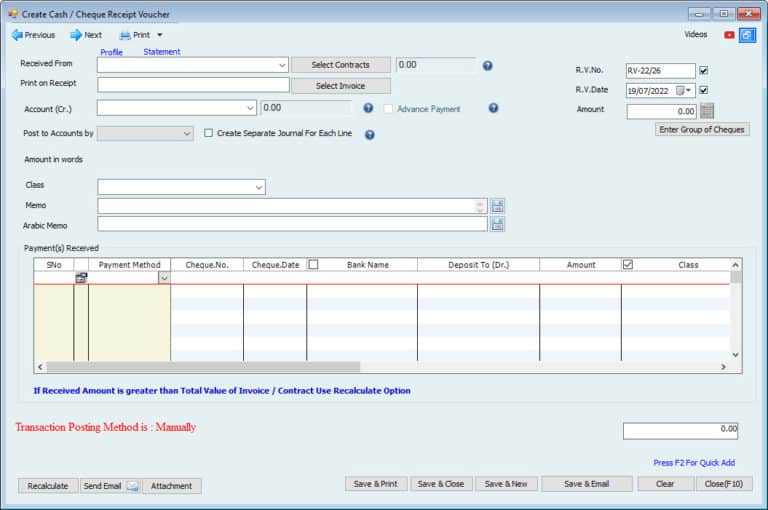Click the Arabic Memo text field
This screenshot has height=510, width=768.
click(292, 224)
